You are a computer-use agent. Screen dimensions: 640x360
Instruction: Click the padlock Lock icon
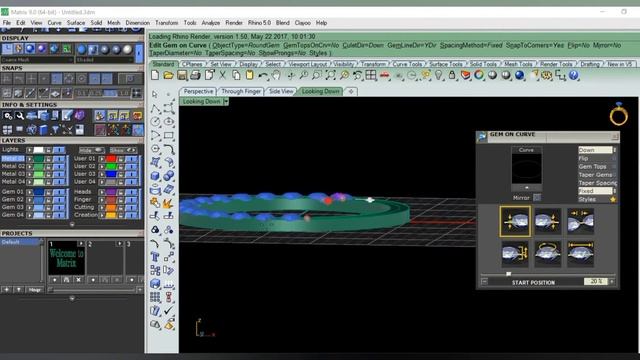(x=452, y=75)
